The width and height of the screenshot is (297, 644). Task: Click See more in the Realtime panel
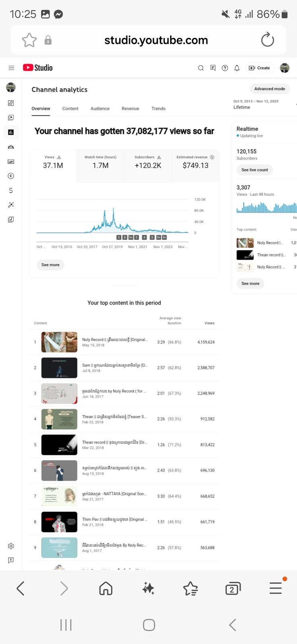[x=250, y=283]
